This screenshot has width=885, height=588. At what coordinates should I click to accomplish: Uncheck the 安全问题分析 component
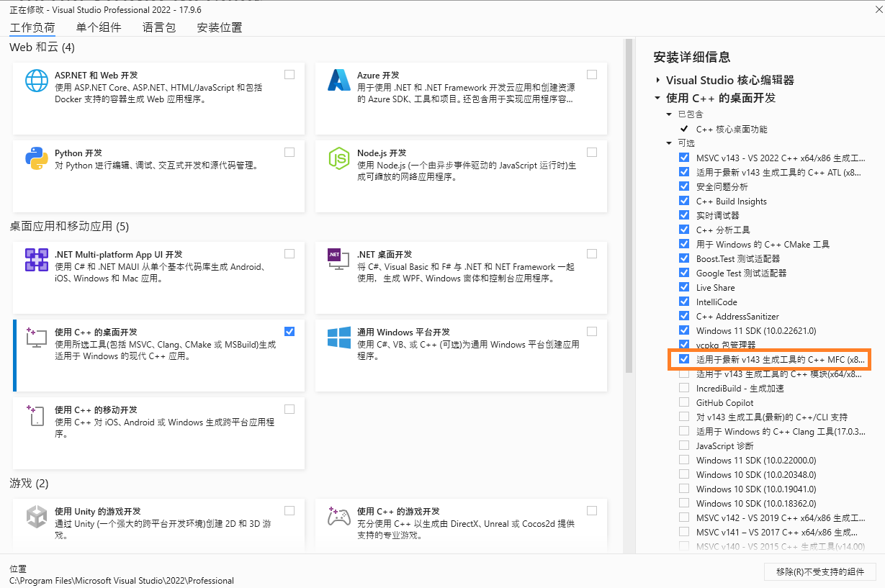(x=683, y=186)
